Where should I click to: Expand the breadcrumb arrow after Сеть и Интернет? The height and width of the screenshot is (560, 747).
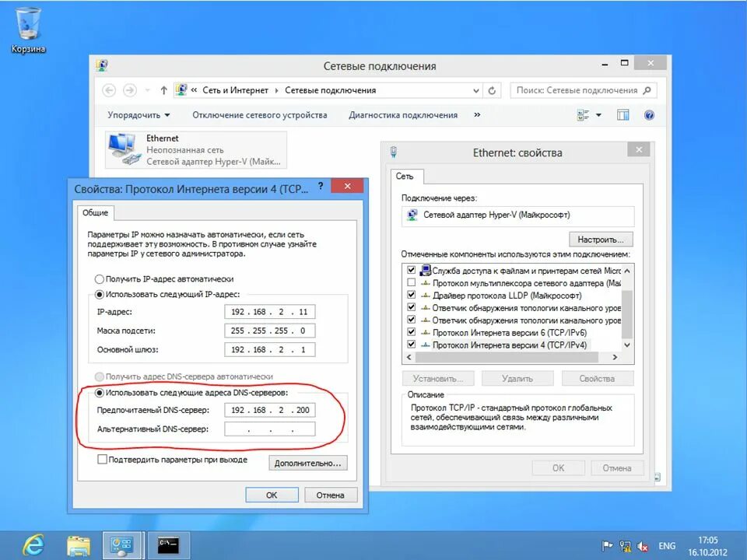tap(276, 90)
